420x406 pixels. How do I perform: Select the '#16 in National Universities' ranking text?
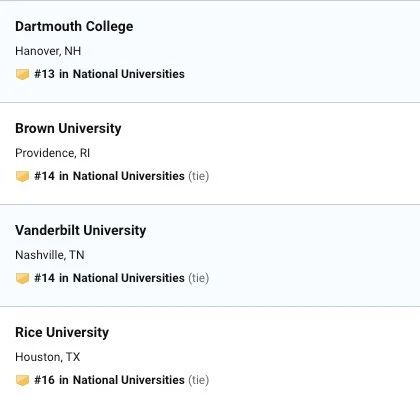pyautogui.click(x=109, y=380)
